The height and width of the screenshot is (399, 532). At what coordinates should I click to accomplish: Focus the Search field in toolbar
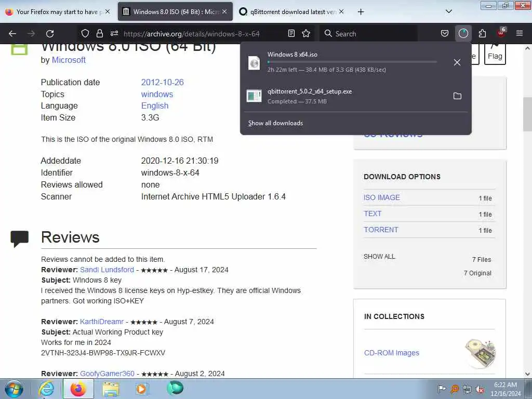pos(369,34)
